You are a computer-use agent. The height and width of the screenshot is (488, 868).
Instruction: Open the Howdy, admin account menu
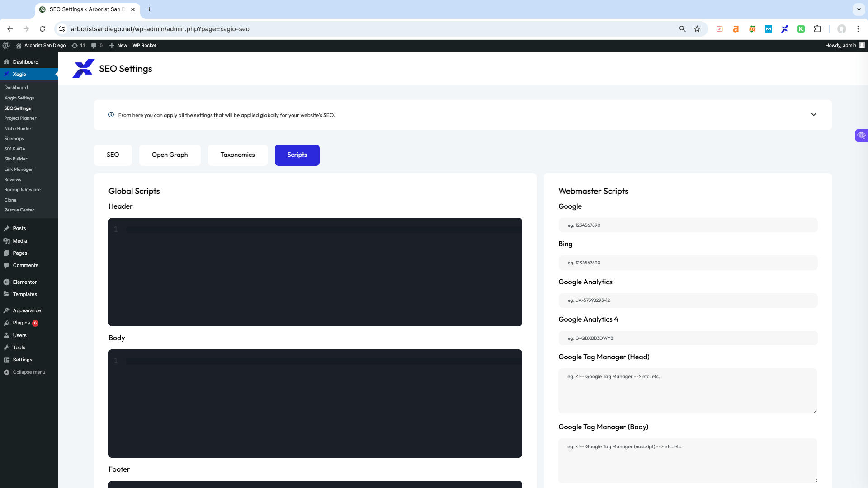tap(844, 45)
